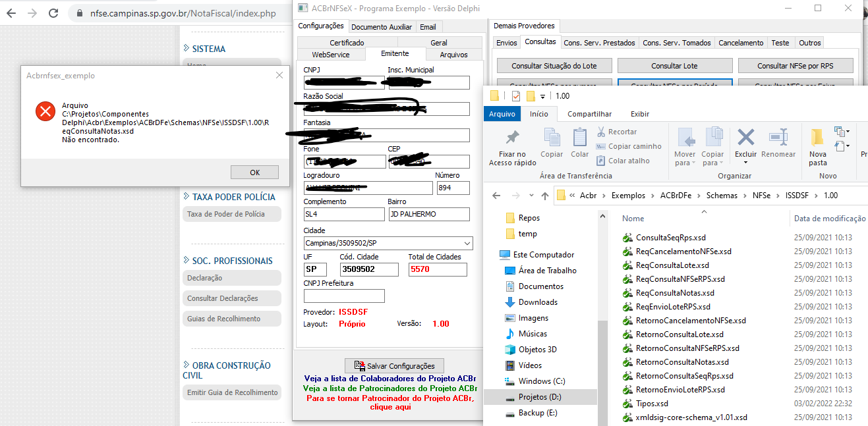Image resolution: width=868 pixels, height=426 pixels.
Task: Click the lock icon in the Chrome address bar
Action: 78,13
